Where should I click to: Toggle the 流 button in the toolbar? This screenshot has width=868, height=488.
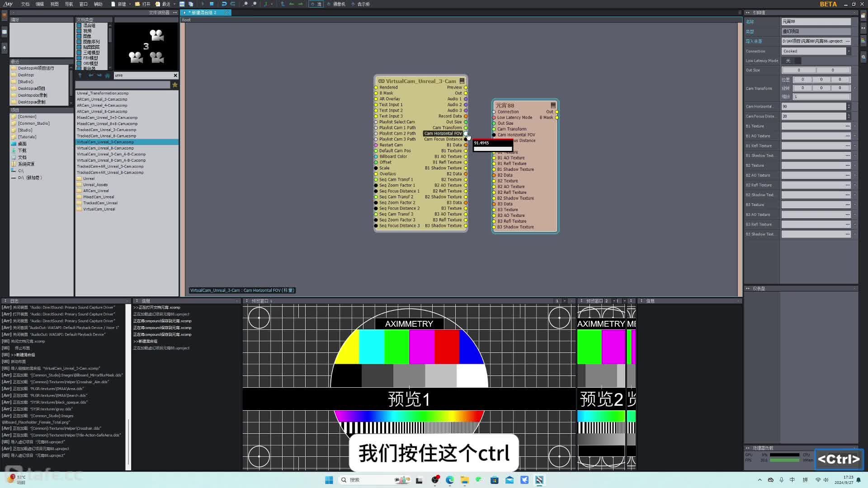point(316,4)
